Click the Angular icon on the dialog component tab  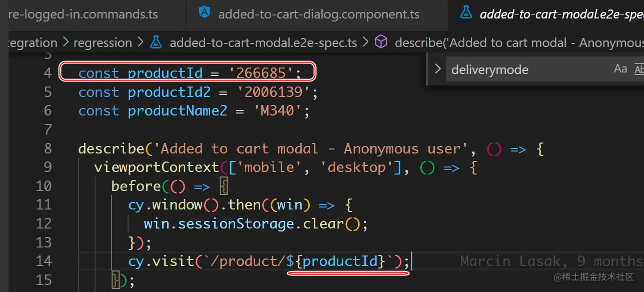pos(204,13)
